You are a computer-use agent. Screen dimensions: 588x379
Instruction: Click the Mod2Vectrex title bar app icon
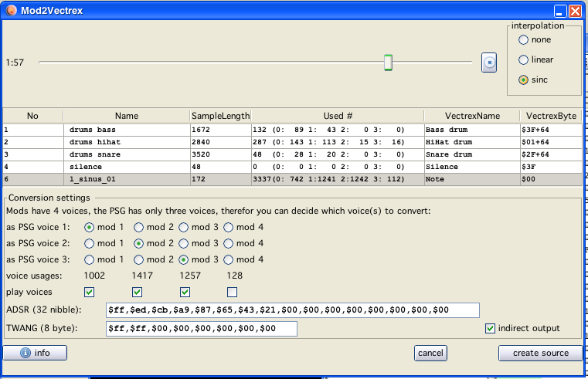[x=10, y=10]
